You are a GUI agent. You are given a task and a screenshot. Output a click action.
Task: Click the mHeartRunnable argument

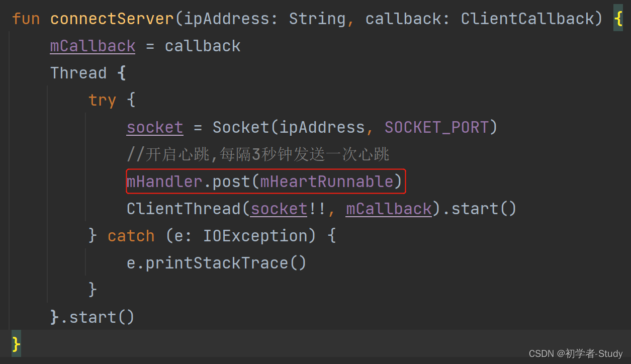point(327,182)
